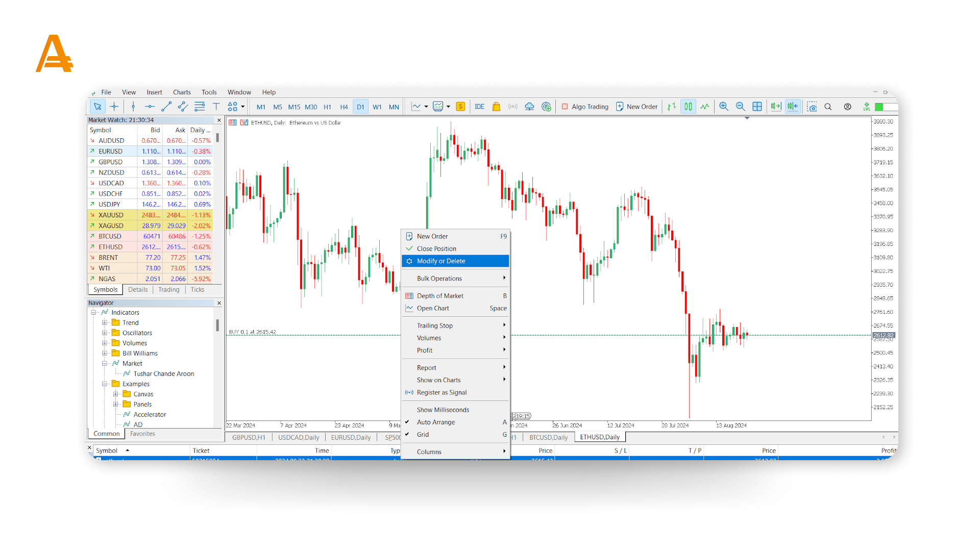The width and height of the screenshot is (980, 551).
Task: Switch to the BTCUSD,Daily chart tab
Action: click(x=548, y=437)
